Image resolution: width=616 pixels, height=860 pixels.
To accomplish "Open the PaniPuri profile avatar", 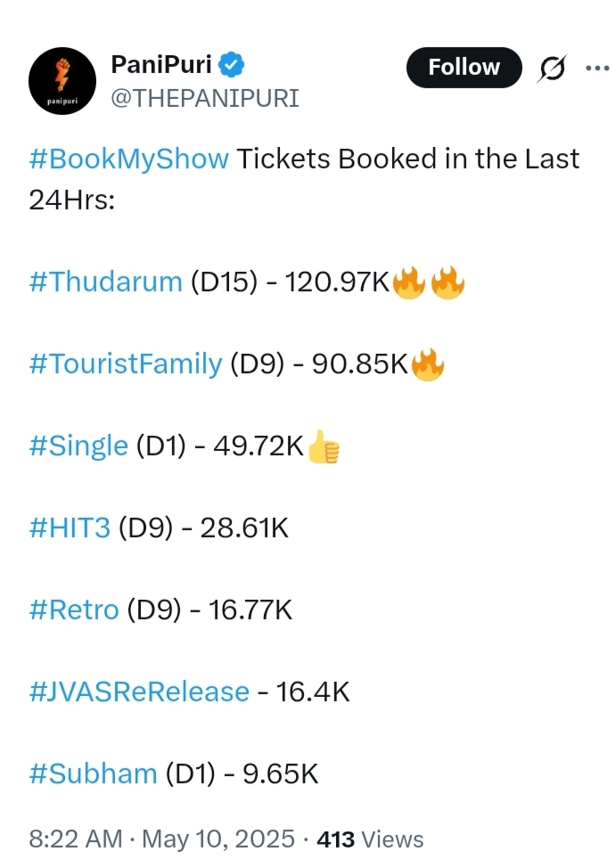I will tap(62, 81).
